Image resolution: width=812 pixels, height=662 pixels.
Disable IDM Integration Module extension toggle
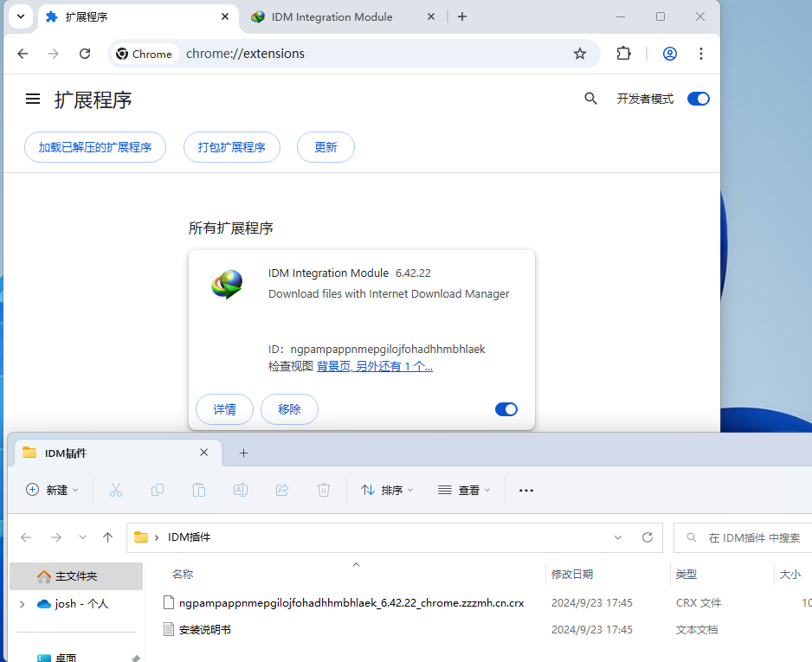pos(506,409)
